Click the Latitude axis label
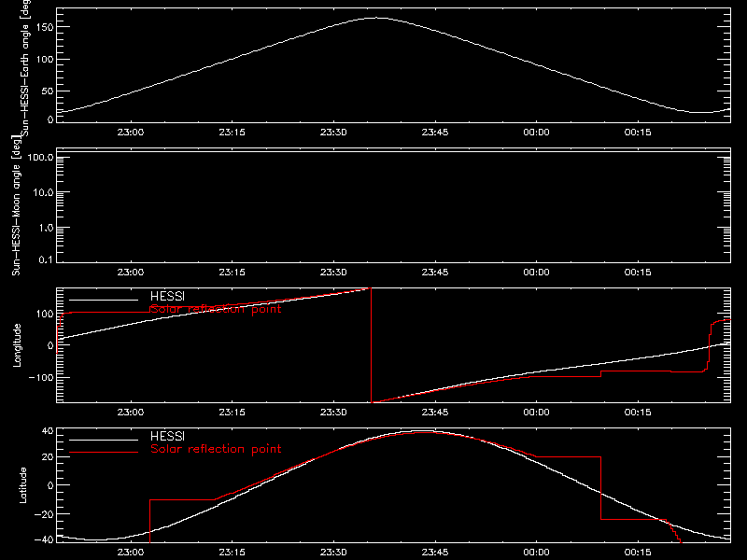The height and width of the screenshot is (560, 747). pyautogui.click(x=22, y=485)
